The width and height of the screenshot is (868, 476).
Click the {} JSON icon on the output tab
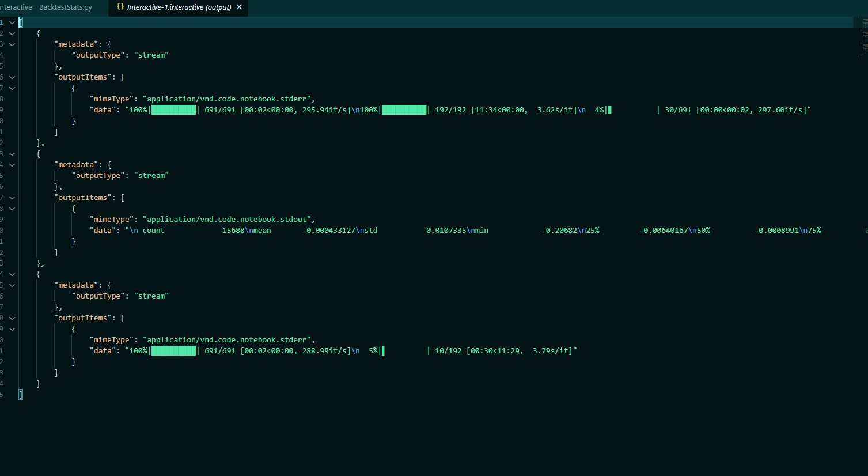point(119,8)
